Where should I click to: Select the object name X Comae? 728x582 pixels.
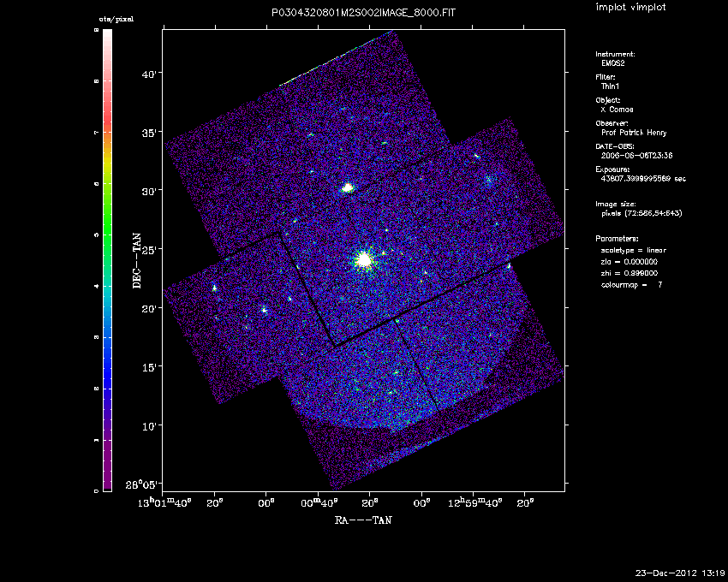617,110
